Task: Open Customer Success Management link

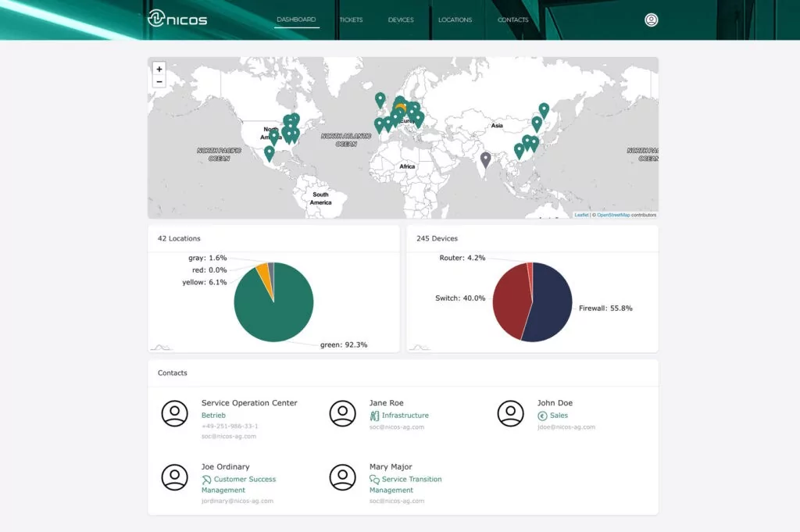Action: (239, 484)
